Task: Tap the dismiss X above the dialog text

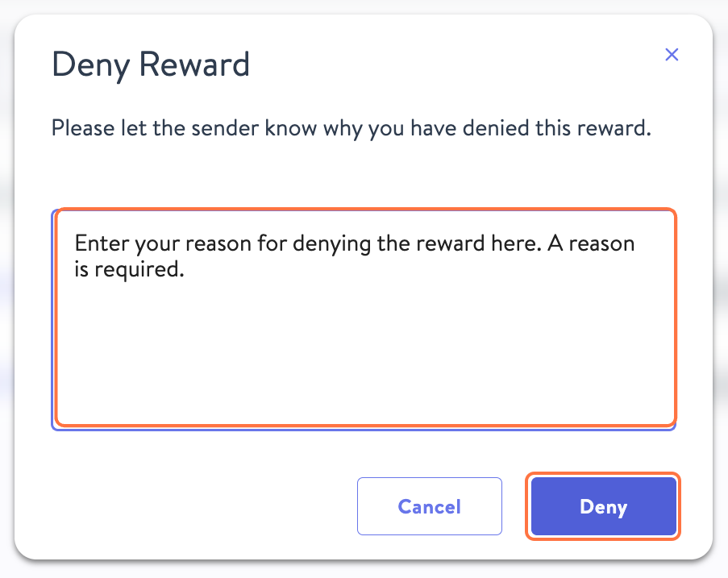Action: 672,54
